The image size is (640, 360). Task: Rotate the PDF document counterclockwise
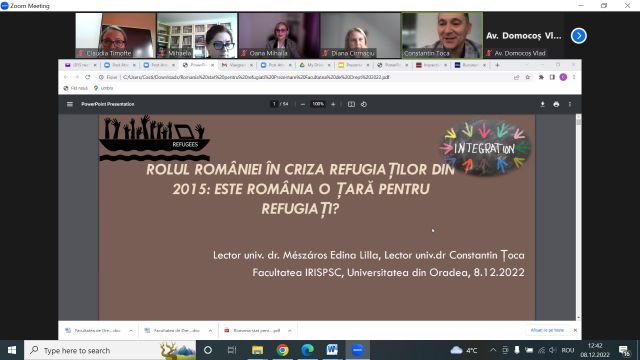[364, 104]
